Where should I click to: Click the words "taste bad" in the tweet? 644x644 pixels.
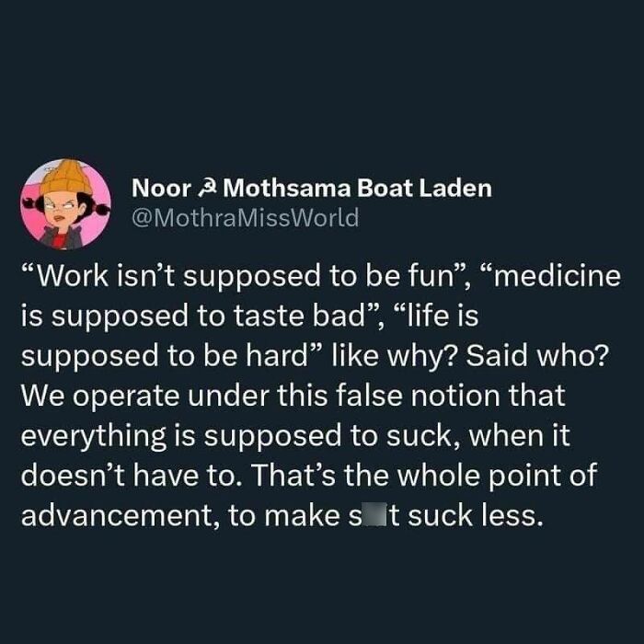[x=299, y=316]
